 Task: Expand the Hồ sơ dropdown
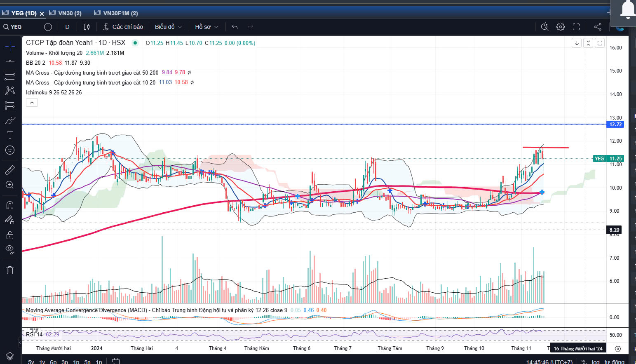[x=207, y=27]
